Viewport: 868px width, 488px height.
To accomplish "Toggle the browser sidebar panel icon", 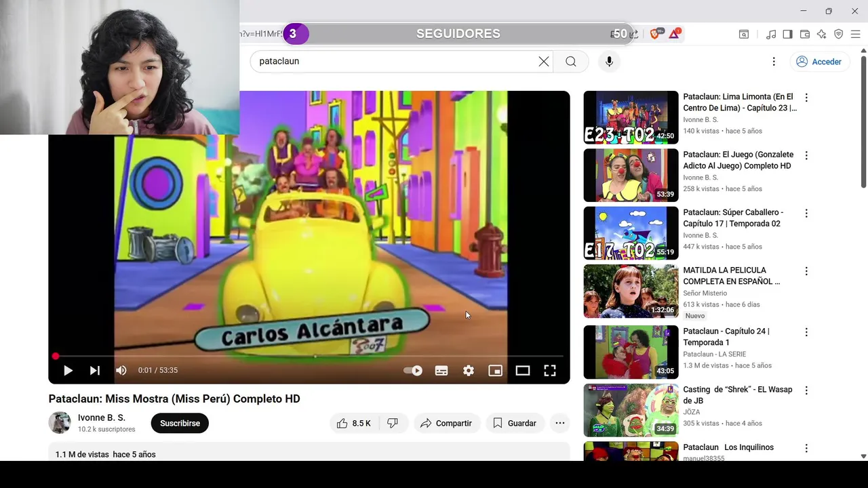I will 787,34.
